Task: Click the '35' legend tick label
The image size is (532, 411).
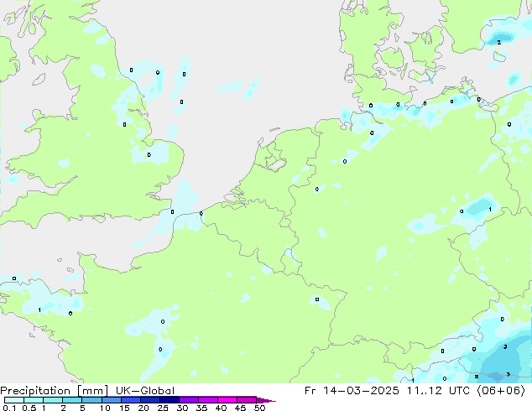Action: pyautogui.click(x=201, y=408)
